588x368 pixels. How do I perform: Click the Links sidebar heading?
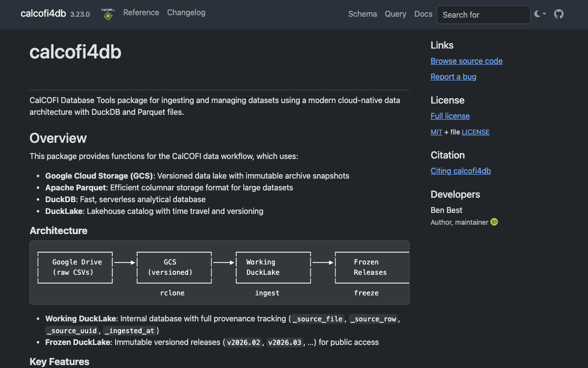[442, 45]
